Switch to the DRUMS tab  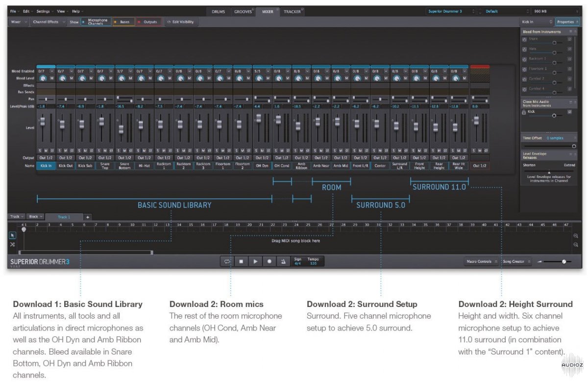pyautogui.click(x=219, y=11)
